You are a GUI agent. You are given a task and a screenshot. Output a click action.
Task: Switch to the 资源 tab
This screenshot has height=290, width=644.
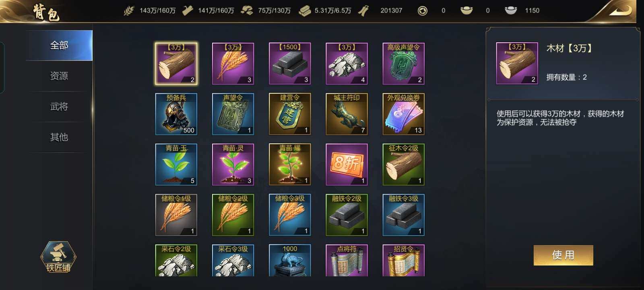coord(59,76)
